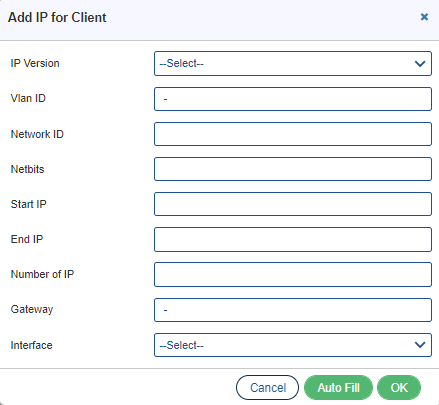Click the chevron arrow of Interface
Screen dimensions: 439x405
pos(420,345)
